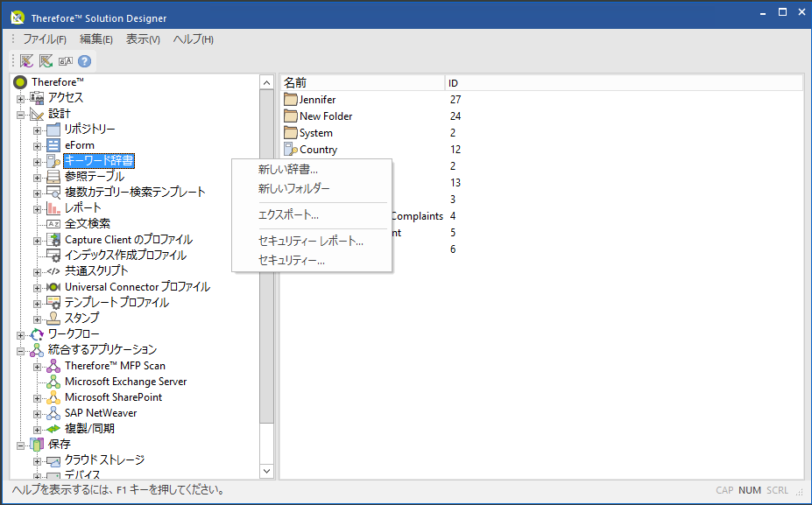Viewport: 812px width, 505px height.
Task: Select the ID value 27
Action: pos(455,100)
